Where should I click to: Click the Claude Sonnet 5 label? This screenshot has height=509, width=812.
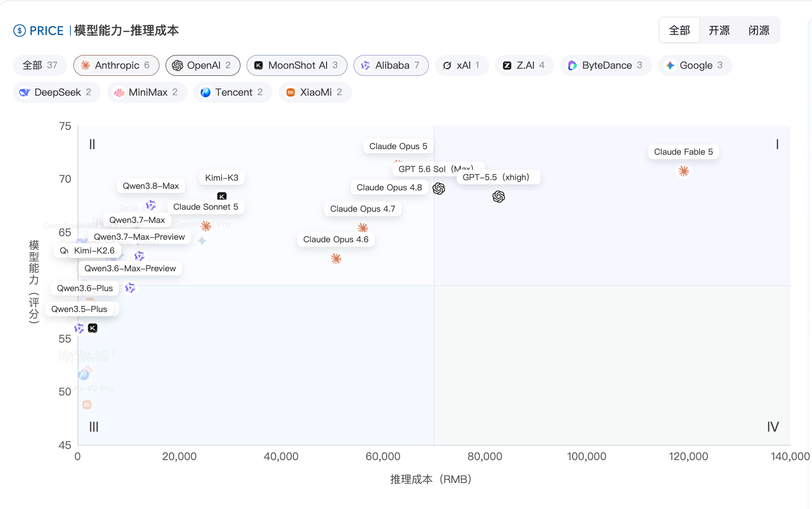point(206,207)
